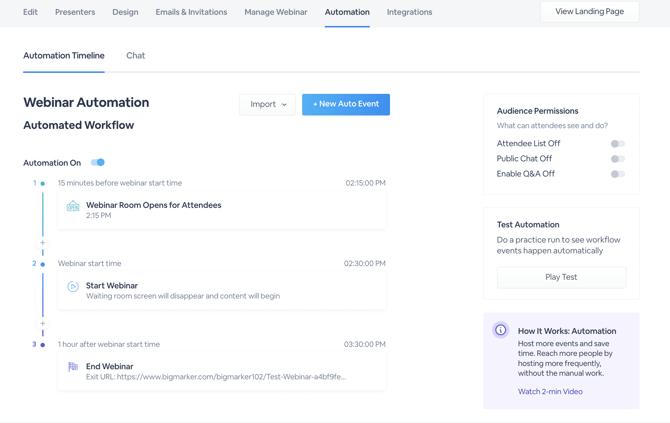The width and height of the screenshot is (670, 423).
Task: Click the Webinar Room Opens building icon
Action: (x=73, y=206)
